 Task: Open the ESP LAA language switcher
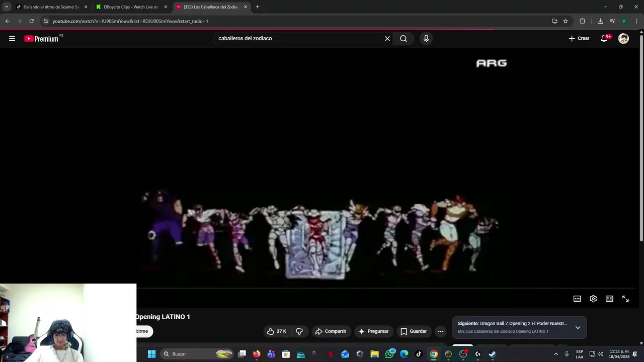tap(580, 354)
